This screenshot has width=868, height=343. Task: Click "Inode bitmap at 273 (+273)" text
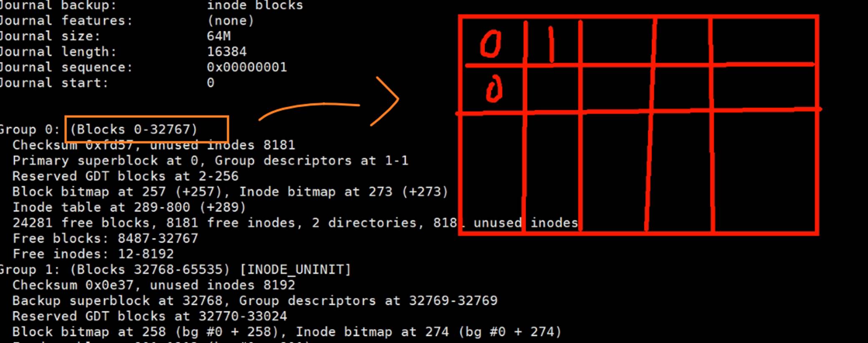[343, 192]
